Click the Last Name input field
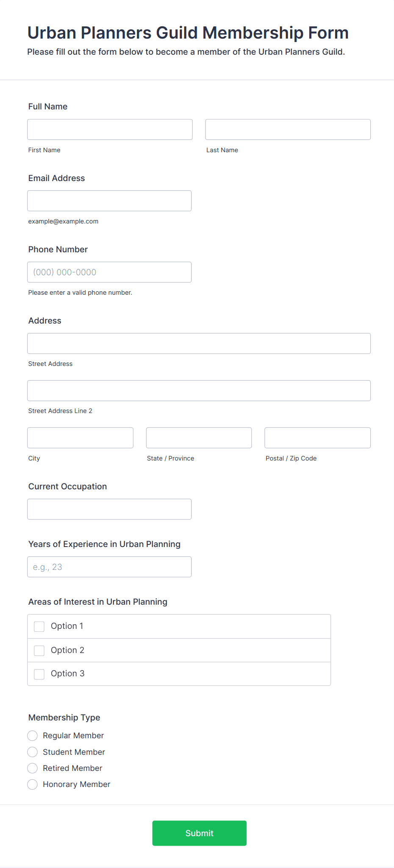Screen dimensions: 394x868 coord(288,129)
